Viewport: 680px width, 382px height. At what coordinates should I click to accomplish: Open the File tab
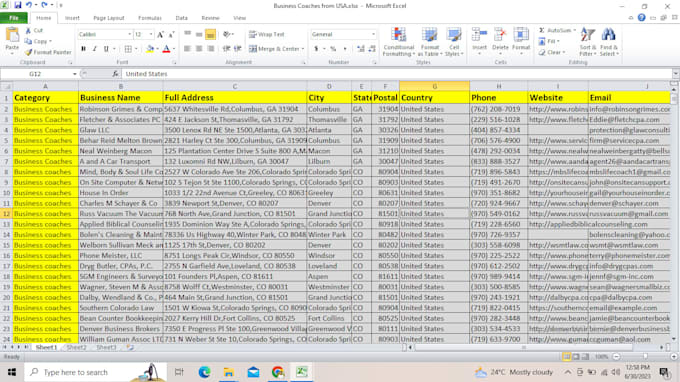pyautogui.click(x=14, y=18)
